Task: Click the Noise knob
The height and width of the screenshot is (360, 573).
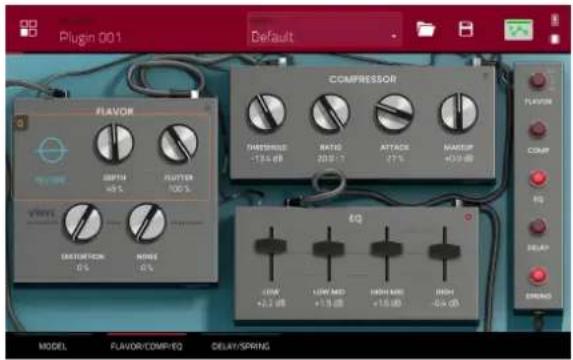Action: tap(147, 222)
